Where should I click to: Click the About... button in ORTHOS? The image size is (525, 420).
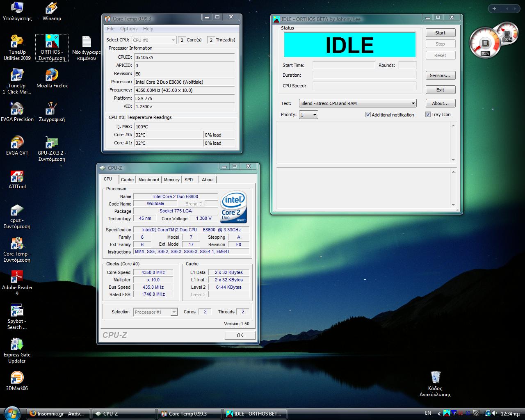pos(440,103)
